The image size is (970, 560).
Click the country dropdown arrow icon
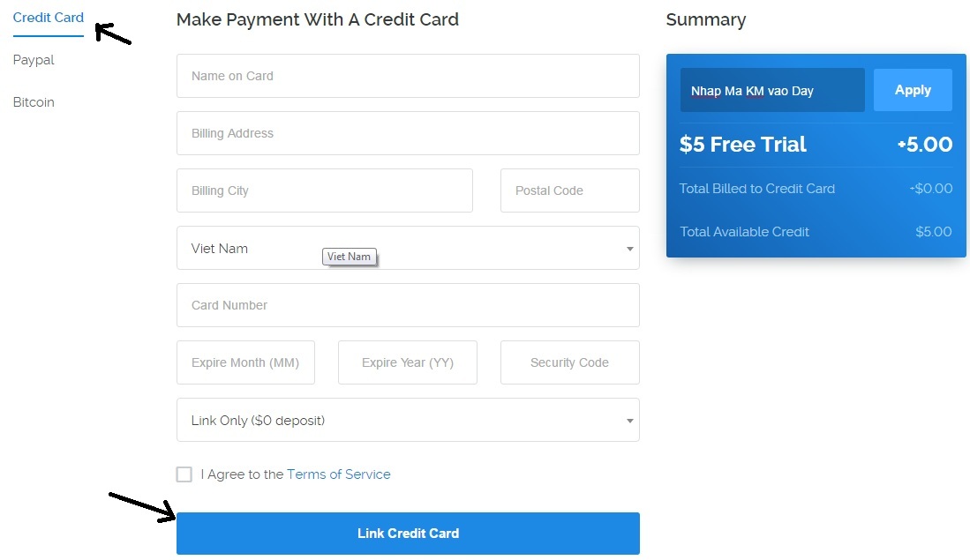click(x=629, y=249)
